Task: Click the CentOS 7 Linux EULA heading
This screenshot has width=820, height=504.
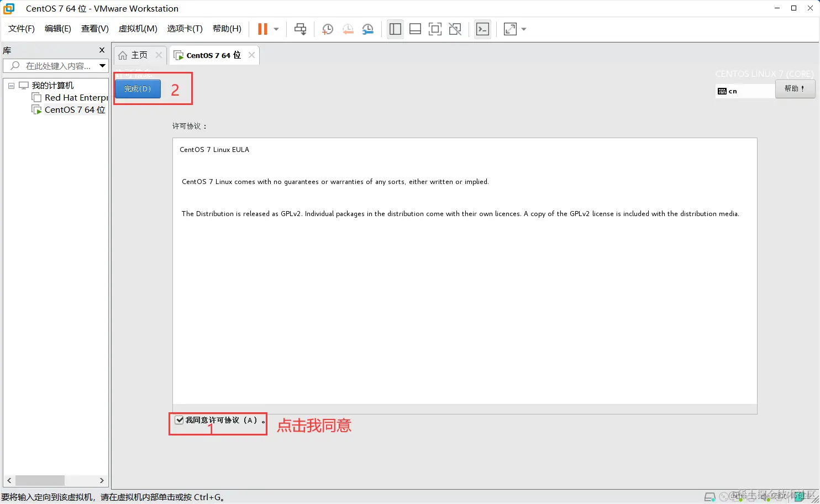Action: click(x=214, y=150)
